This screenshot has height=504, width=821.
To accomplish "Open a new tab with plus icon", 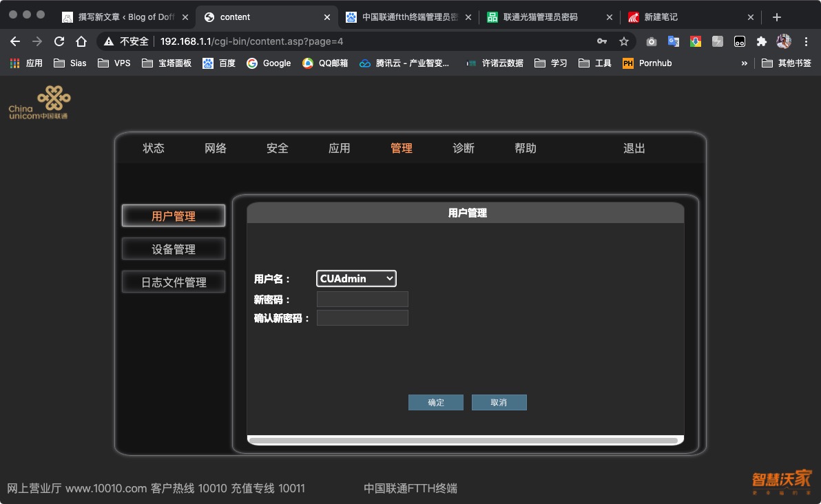I will tap(777, 17).
